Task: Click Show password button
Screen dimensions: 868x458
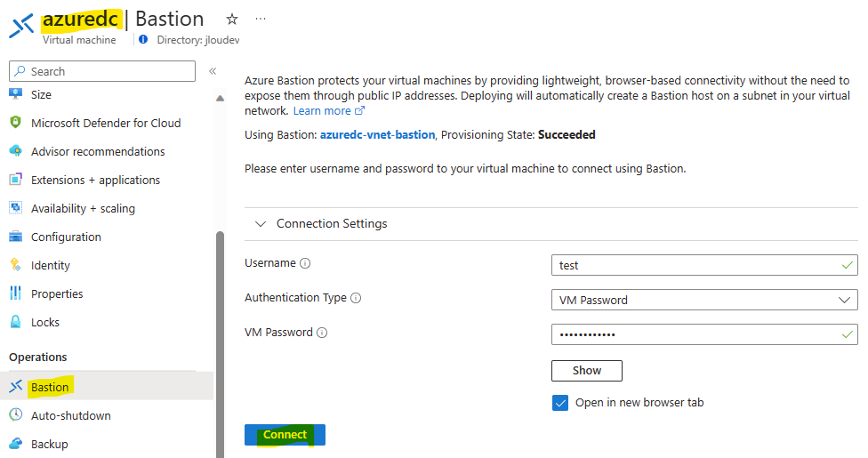Action: pos(586,371)
